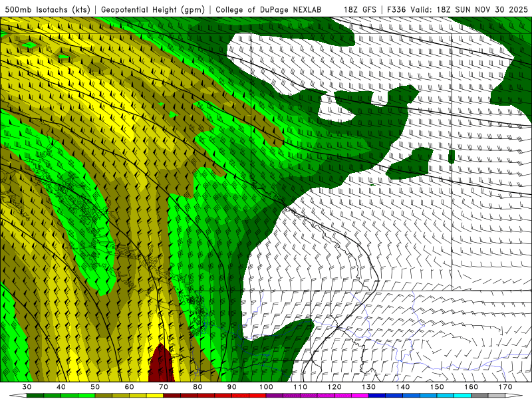Click the bright yellow swatch just before 70
The width and height of the screenshot is (532, 399).
pos(155,396)
